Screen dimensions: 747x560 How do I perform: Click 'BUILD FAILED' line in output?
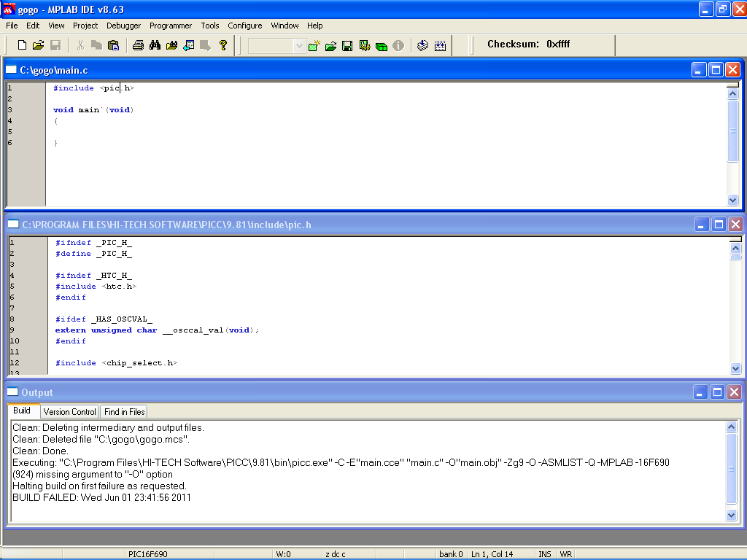(101, 497)
